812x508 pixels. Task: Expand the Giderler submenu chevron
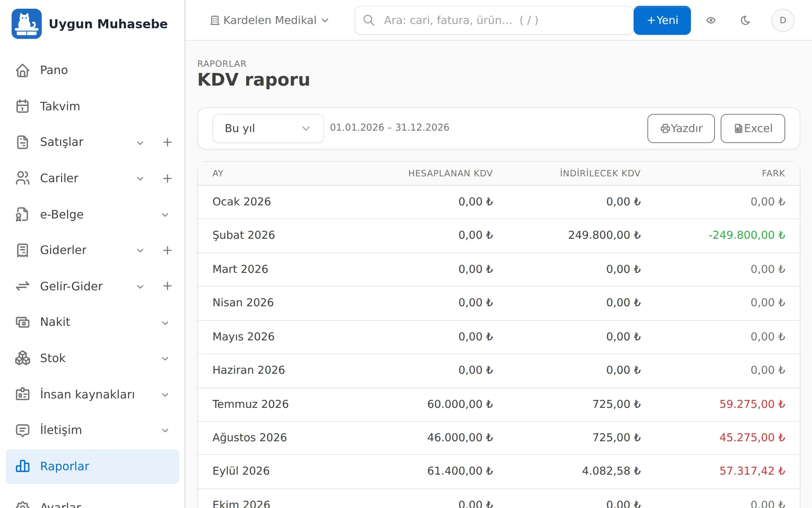pyautogui.click(x=140, y=250)
